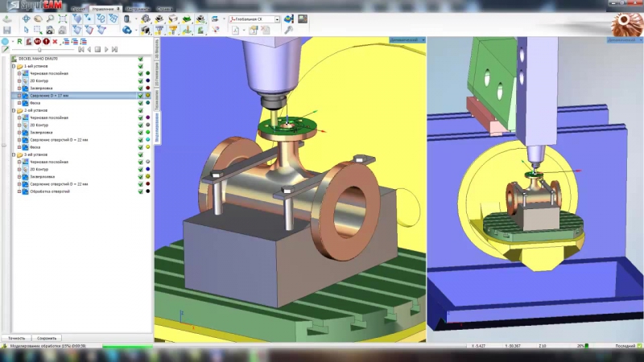
Task: Select the pan view cross-arrows tool
Action: pyautogui.click(x=27, y=19)
